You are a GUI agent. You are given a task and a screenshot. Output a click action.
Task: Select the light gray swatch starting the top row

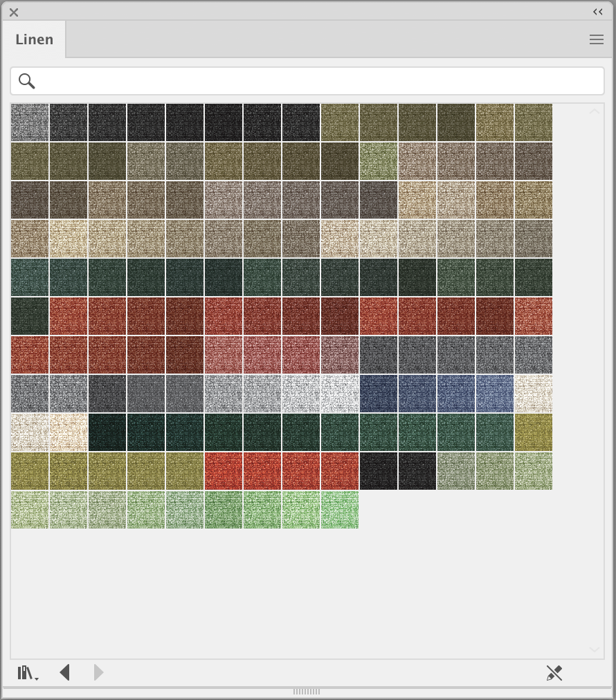30,122
